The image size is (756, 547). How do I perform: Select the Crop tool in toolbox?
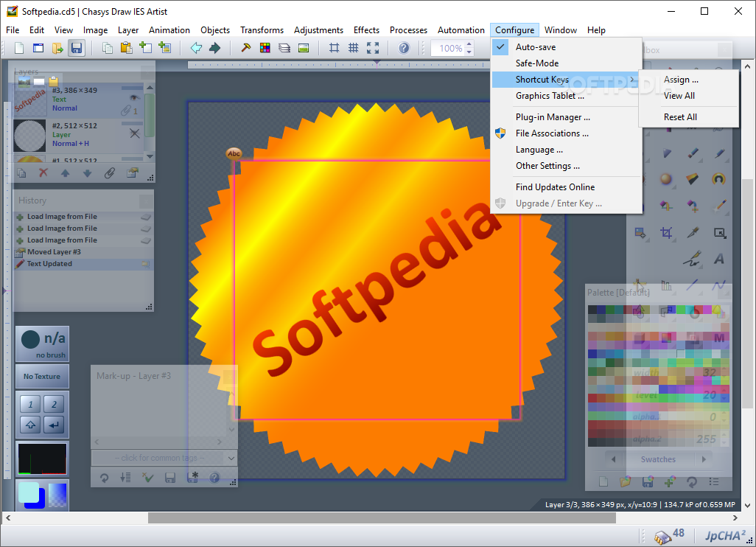coord(666,233)
